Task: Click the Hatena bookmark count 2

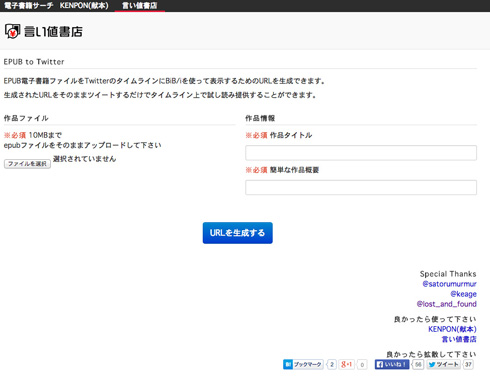Action: (332, 364)
